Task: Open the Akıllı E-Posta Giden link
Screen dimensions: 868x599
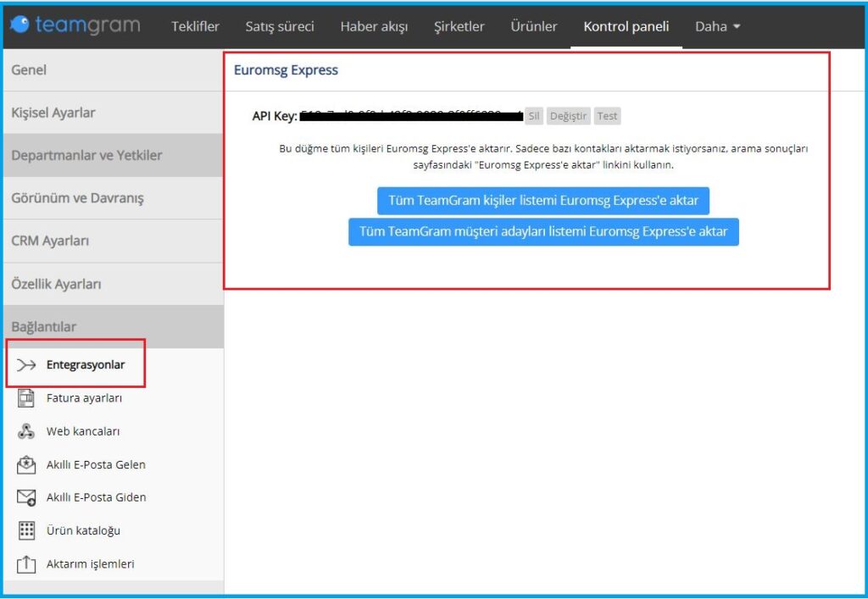Action: point(97,497)
